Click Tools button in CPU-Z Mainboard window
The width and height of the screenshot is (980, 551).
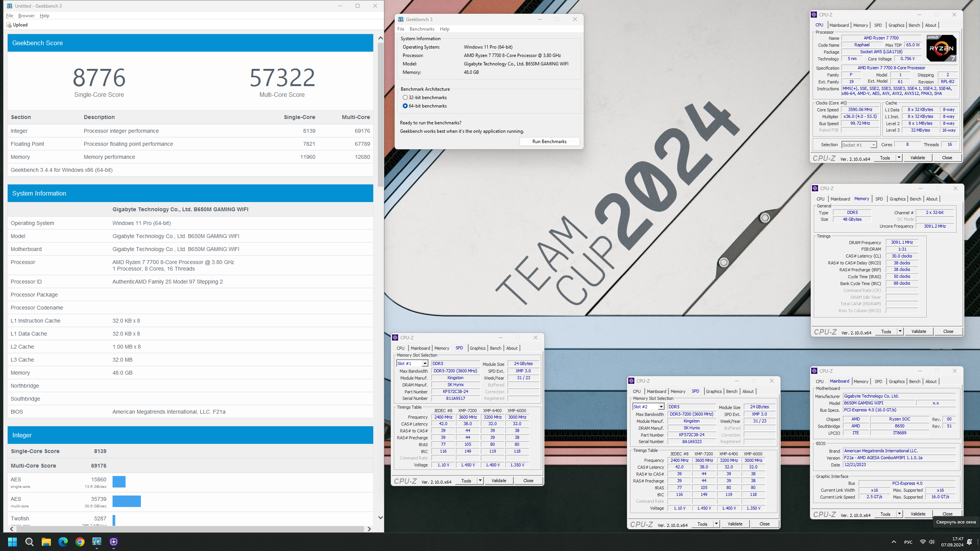click(885, 514)
